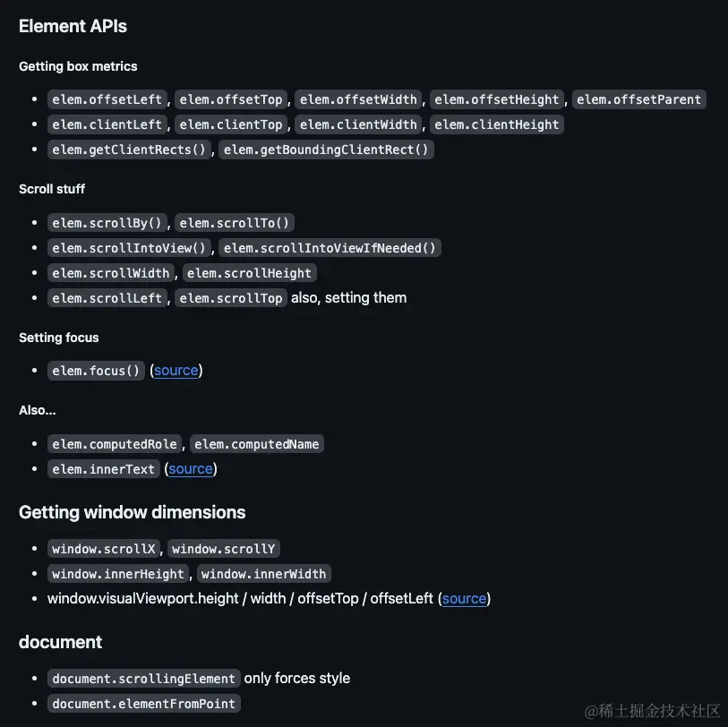Click the document section heading
This screenshot has height=727, width=728.
tap(60, 642)
